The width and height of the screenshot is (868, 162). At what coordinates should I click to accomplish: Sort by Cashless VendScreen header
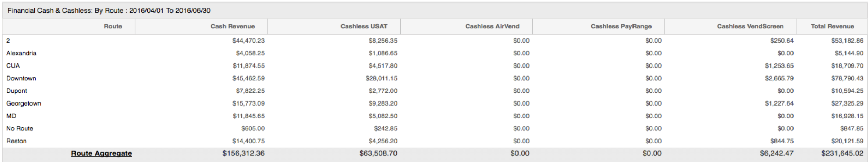(750, 26)
